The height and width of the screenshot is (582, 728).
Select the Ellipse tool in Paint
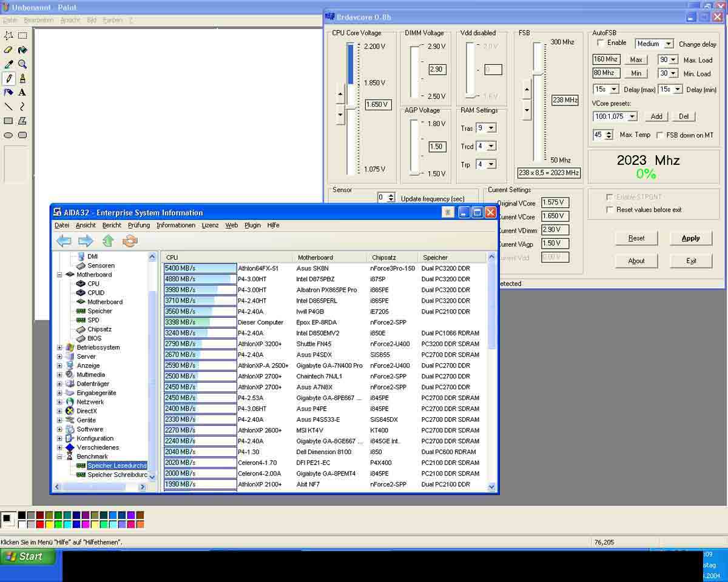coord(8,135)
